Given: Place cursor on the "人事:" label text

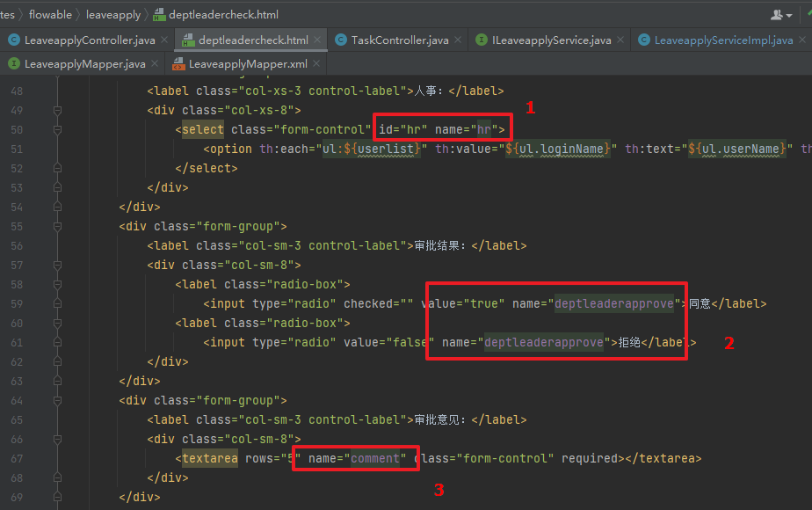Looking at the screenshot, I should 430,91.
